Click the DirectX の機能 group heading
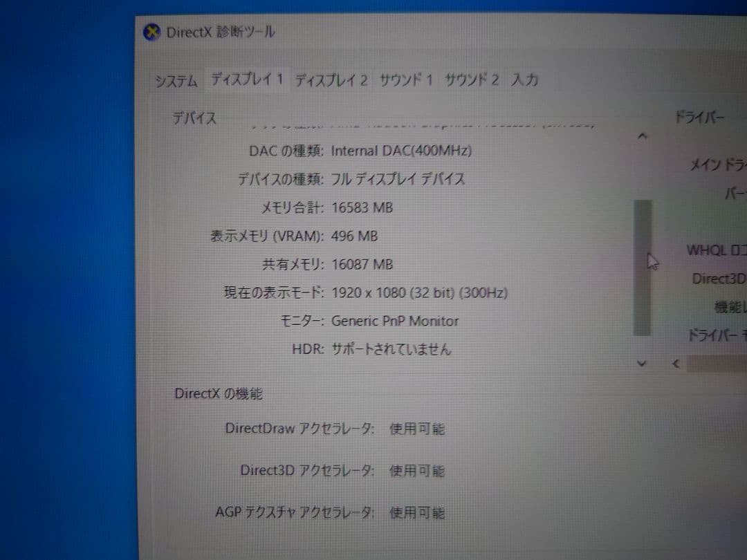Image resolution: width=747 pixels, height=560 pixels. [218, 394]
